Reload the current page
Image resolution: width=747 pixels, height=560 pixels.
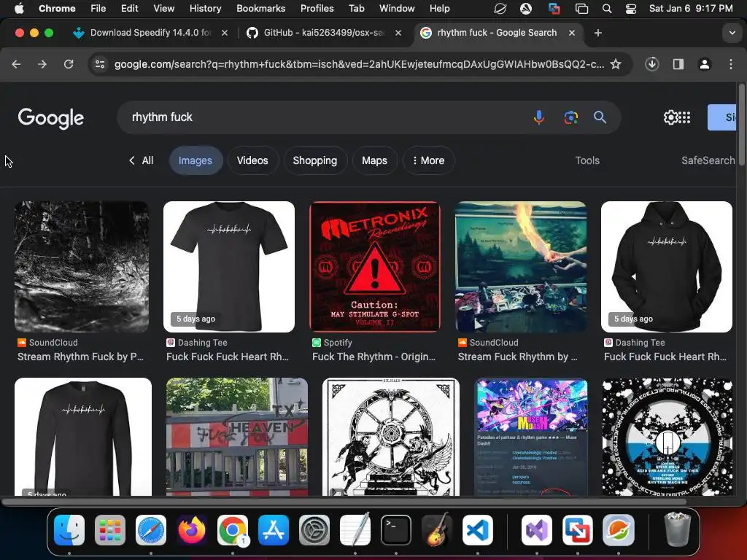click(69, 64)
